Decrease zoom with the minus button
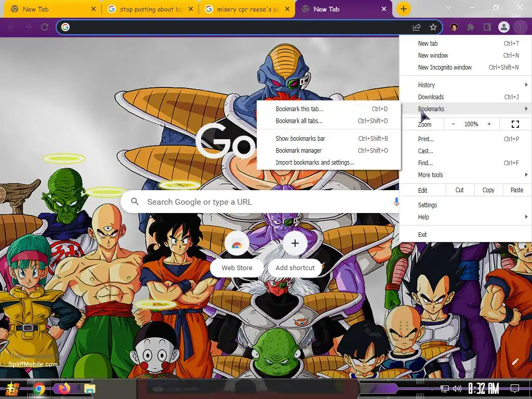This screenshot has height=399, width=532. tap(453, 124)
